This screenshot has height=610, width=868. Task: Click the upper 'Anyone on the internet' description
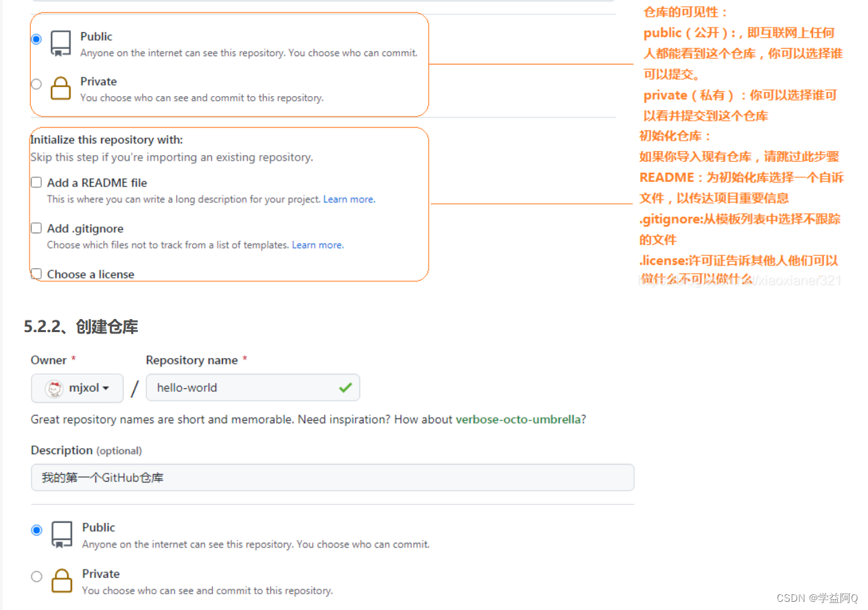249,53
